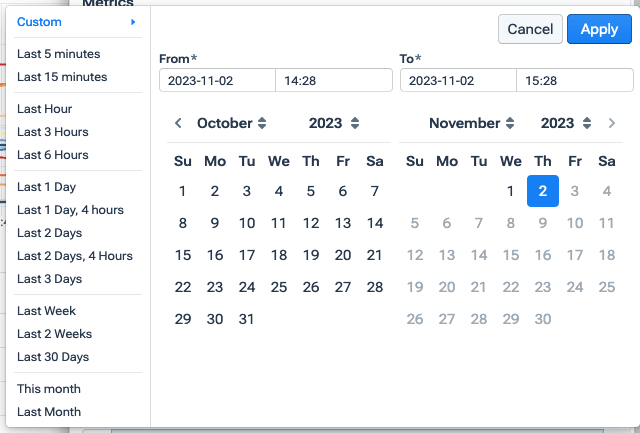Select October 17 in the calendar
This screenshot has height=433, width=640.
pos(247,255)
